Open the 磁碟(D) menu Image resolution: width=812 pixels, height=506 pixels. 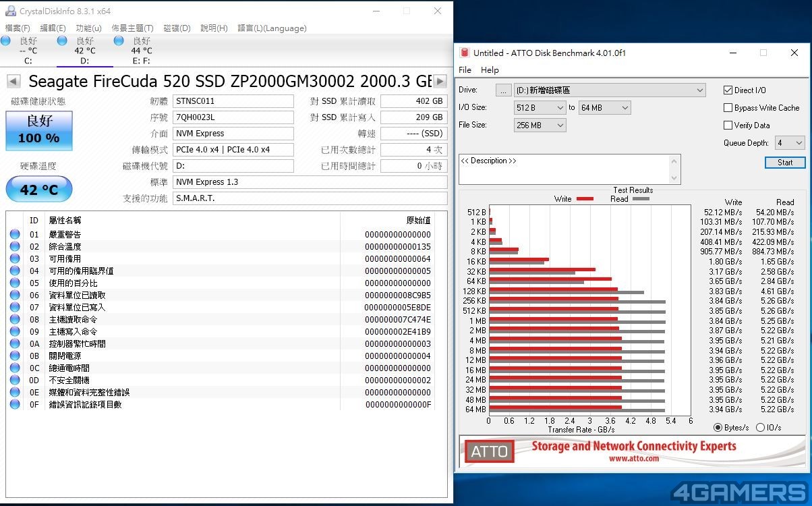[177, 28]
